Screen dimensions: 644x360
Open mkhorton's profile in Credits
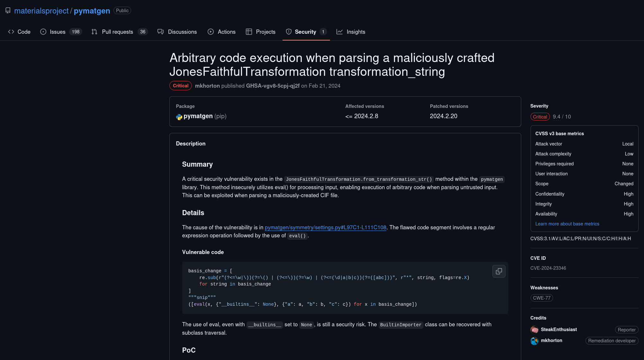point(551,340)
